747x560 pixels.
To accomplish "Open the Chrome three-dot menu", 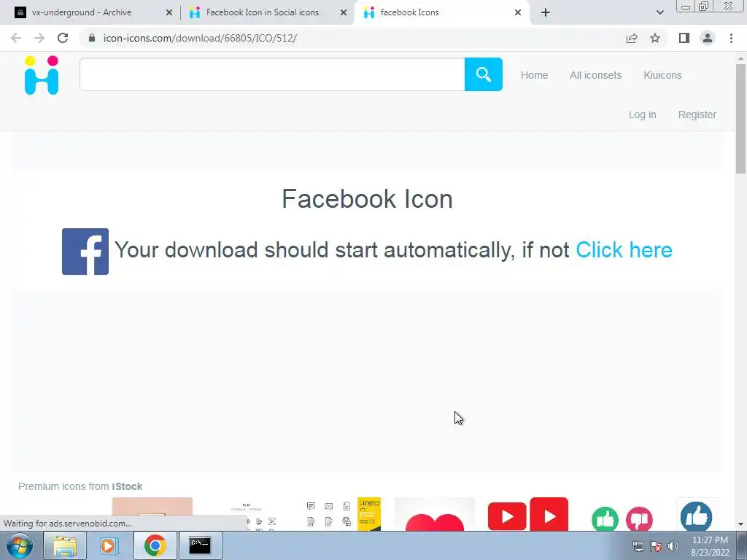I will [731, 38].
